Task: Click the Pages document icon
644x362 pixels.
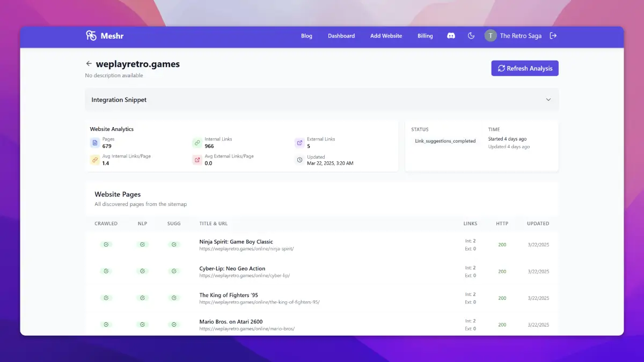Action: point(95,143)
